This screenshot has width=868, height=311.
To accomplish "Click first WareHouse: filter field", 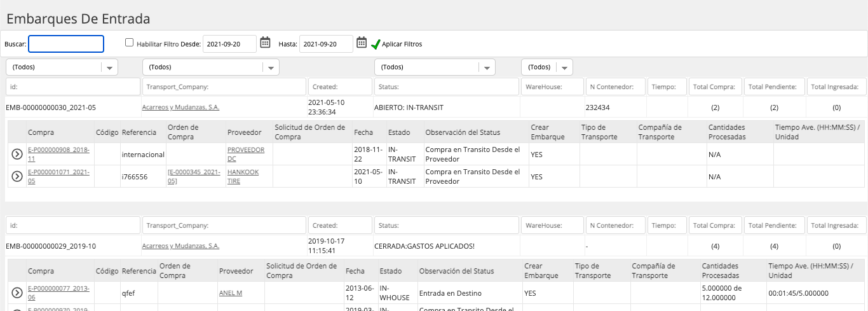I will coord(552,86).
